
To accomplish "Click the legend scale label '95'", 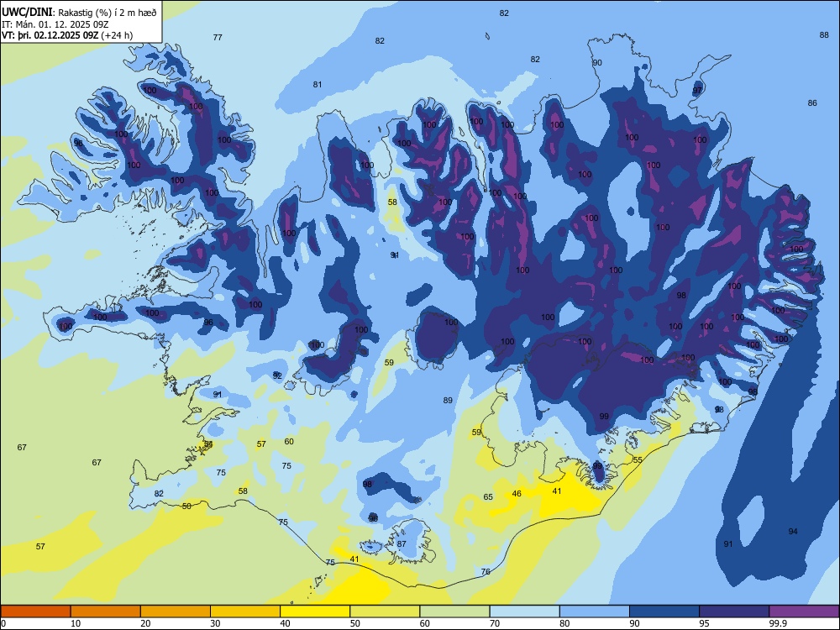I will 704,623.
